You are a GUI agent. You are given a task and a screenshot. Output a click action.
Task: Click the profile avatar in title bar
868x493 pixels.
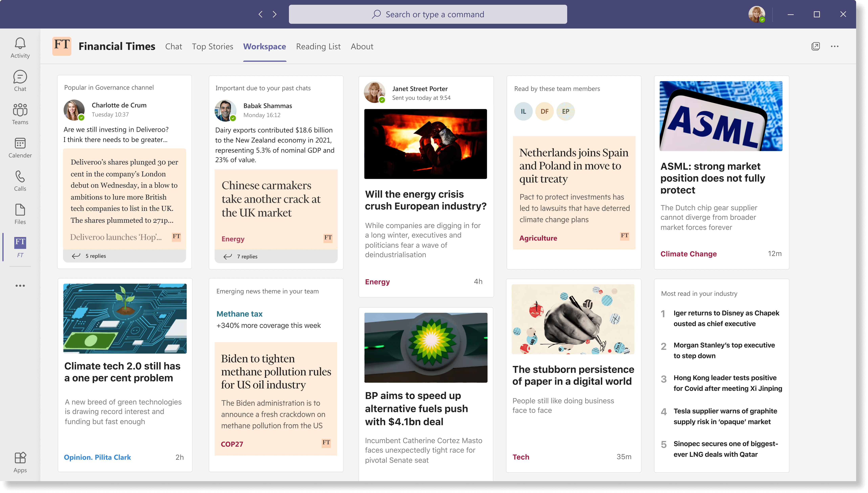[756, 14]
